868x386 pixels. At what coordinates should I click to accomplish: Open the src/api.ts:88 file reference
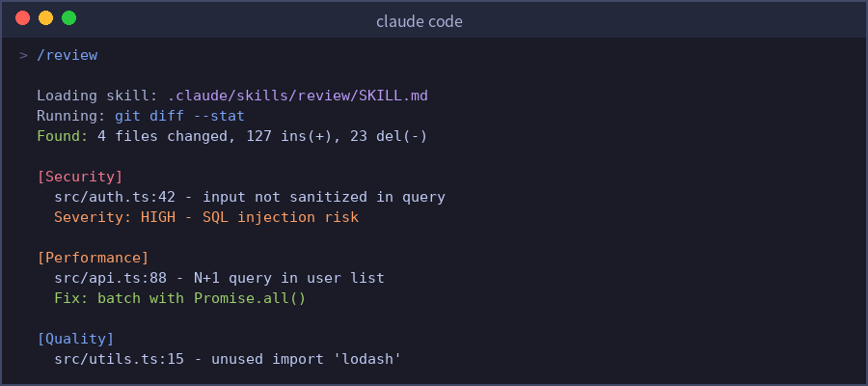[110, 278]
